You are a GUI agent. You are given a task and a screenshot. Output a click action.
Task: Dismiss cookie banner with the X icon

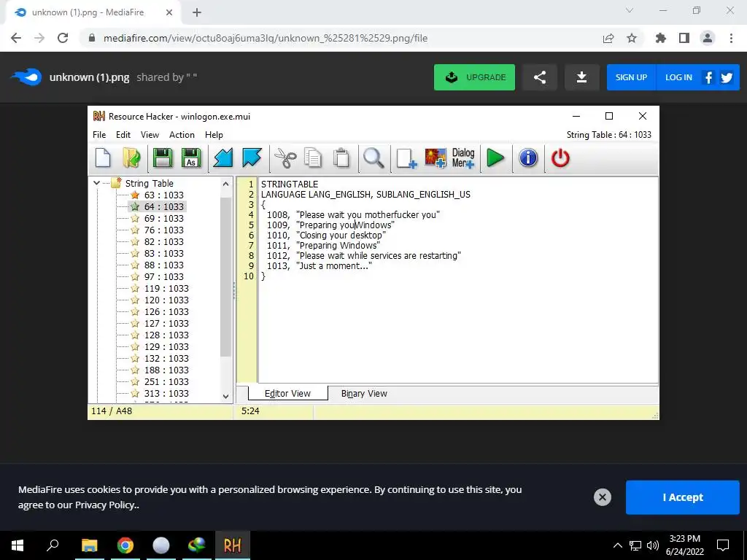[x=602, y=497]
